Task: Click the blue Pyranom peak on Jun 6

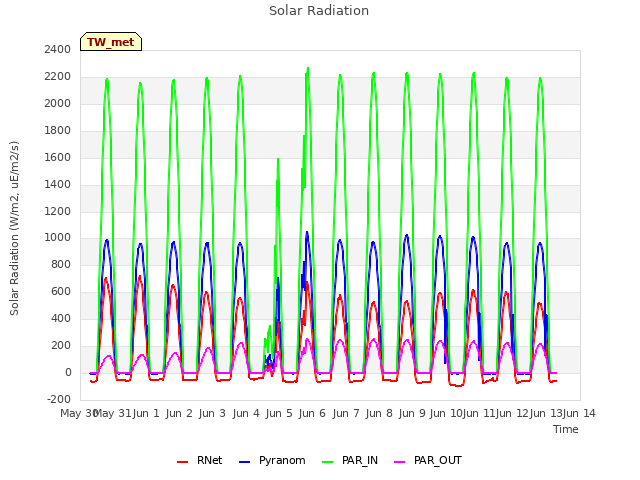Action: click(x=307, y=232)
